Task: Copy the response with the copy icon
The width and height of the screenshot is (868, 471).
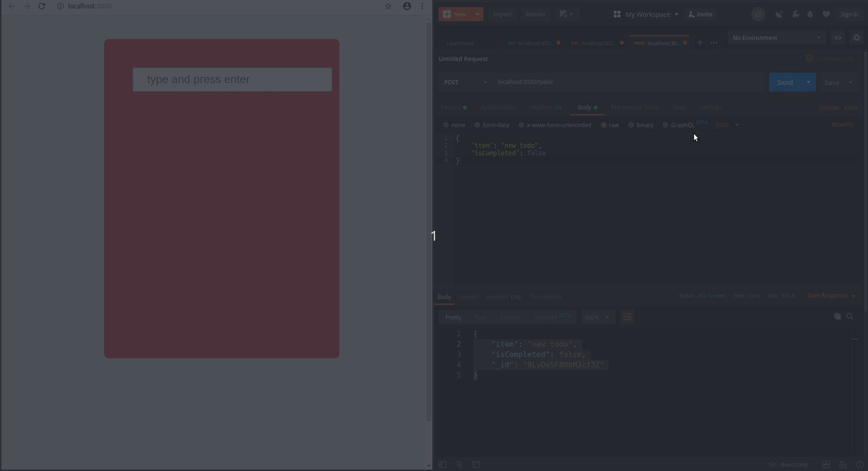Action: [x=837, y=316]
